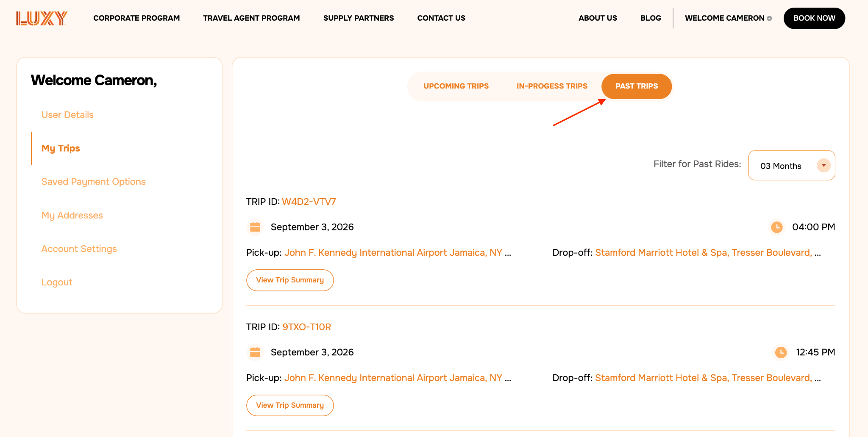
Task: Click trip ID W4D2-VTV7
Action: click(309, 202)
